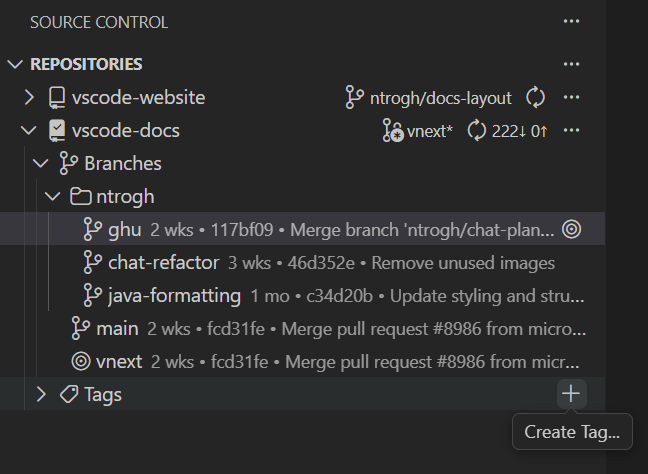Image resolution: width=648 pixels, height=474 pixels.
Task: Collapse the Branches node
Action: click(40, 164)
